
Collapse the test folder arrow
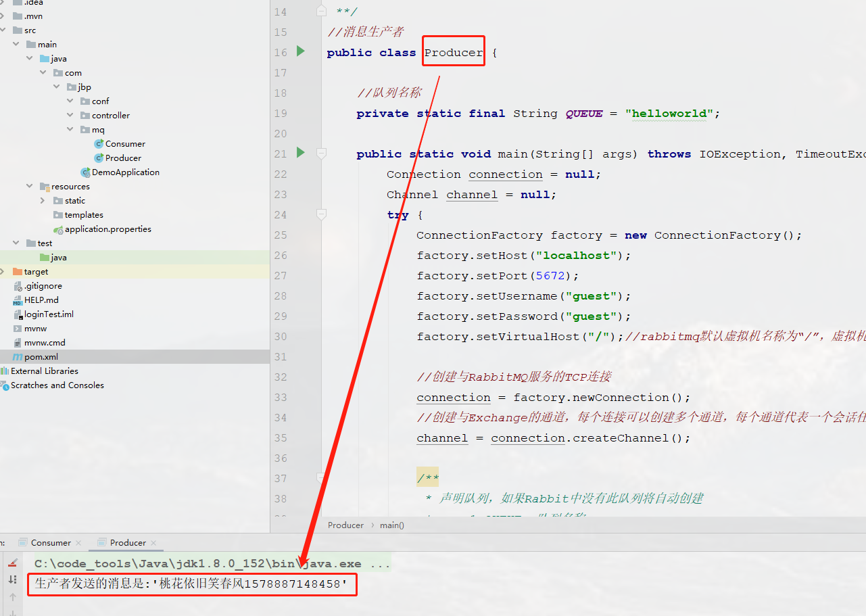[x=16, y=243]
